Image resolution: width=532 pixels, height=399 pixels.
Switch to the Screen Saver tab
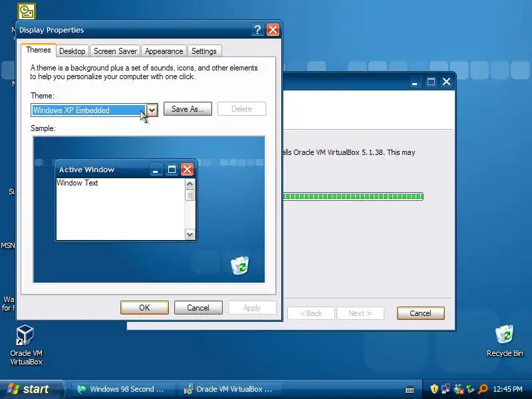pyautogui.click(x=115, y=51)
